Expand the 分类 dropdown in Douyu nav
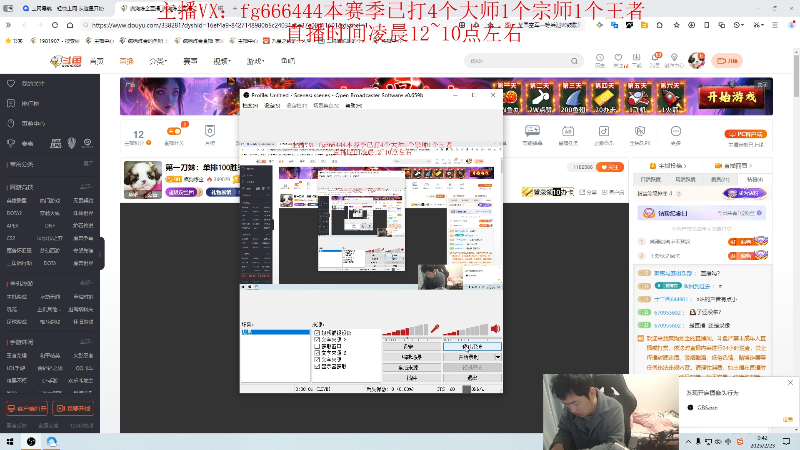Viewport: 800px width, 450px height. (158, 61)
